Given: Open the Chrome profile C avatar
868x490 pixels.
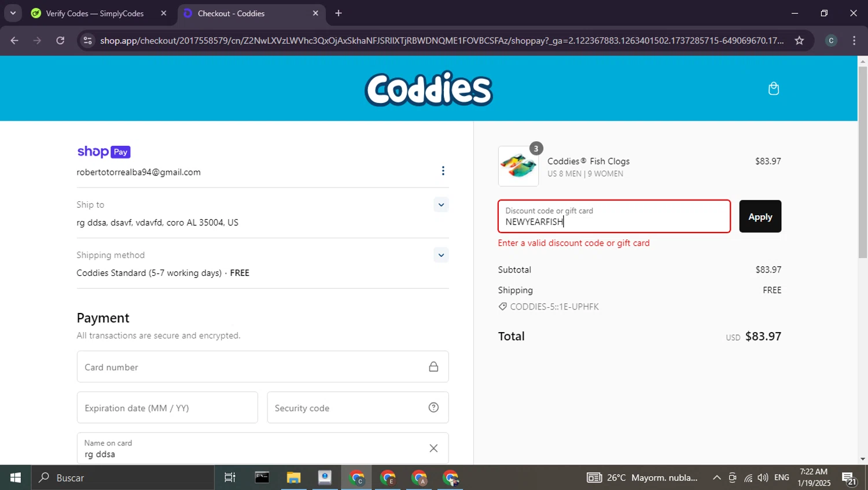Looking at the screenshot, I should [x=831, y=40].
